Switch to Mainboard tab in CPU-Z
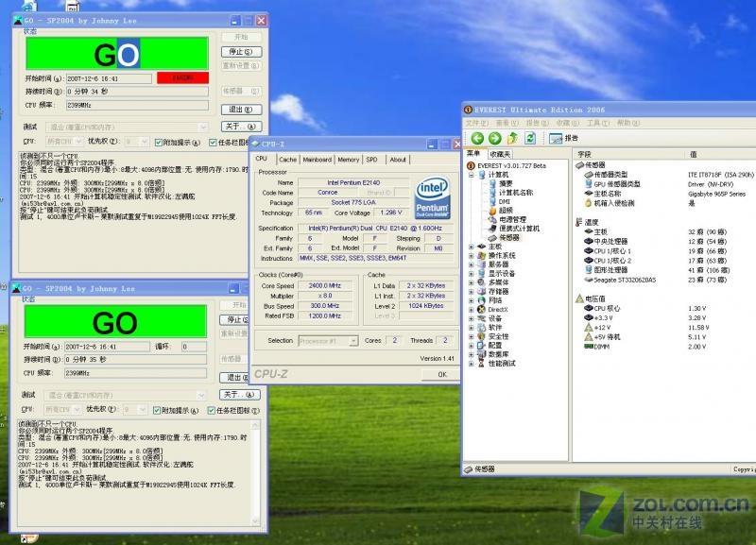The width and height of the screenshot is (756, 545). click(x=318, y=160)
